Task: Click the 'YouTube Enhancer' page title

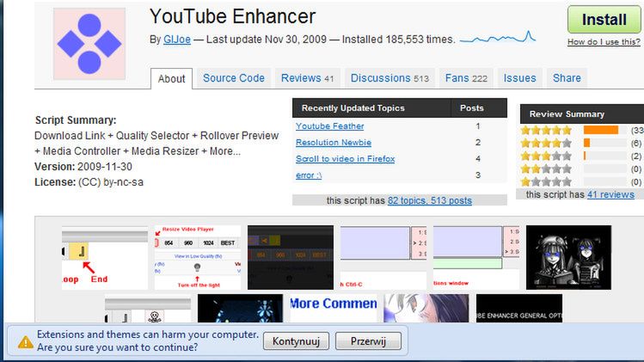Action: click(x=232, y=17)
